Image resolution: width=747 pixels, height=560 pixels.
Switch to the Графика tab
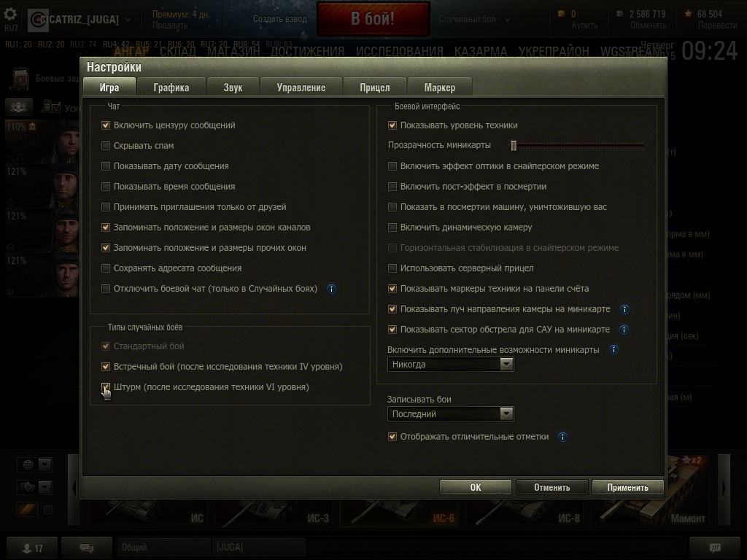click(x=171, y=87)
